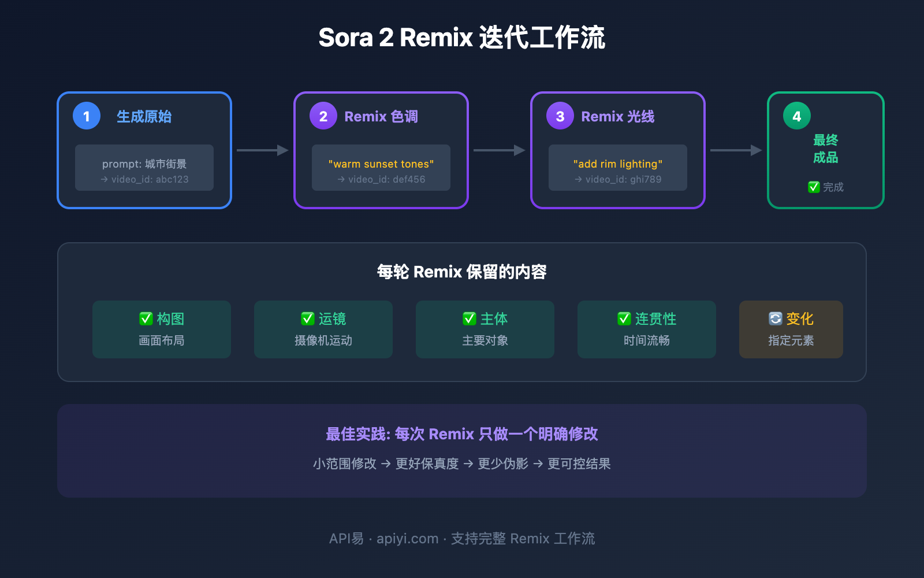Click the arrow pointing to 最终成品
The height and width of the screenshot is (578, 924).
tap(736, 150)
